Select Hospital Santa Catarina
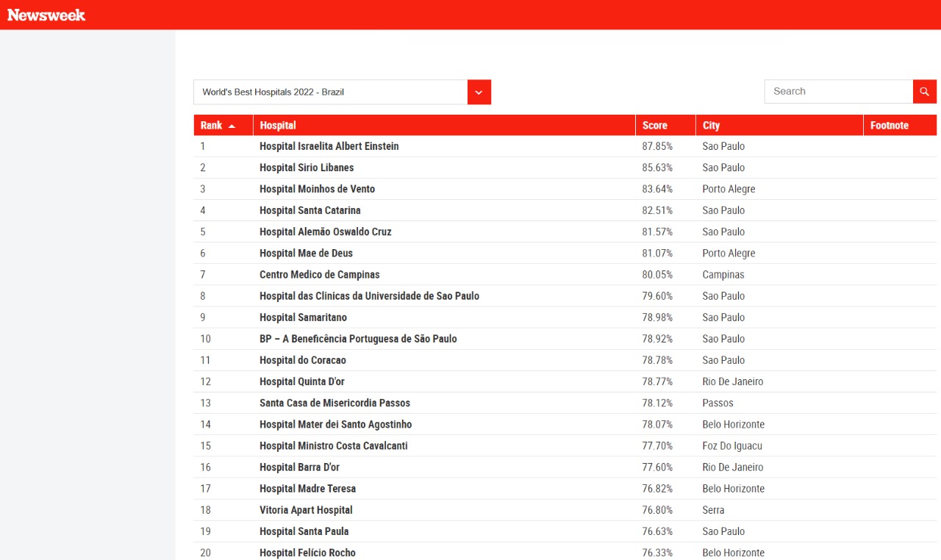This screenshot has width=941, height=560. tap(310, 210)
